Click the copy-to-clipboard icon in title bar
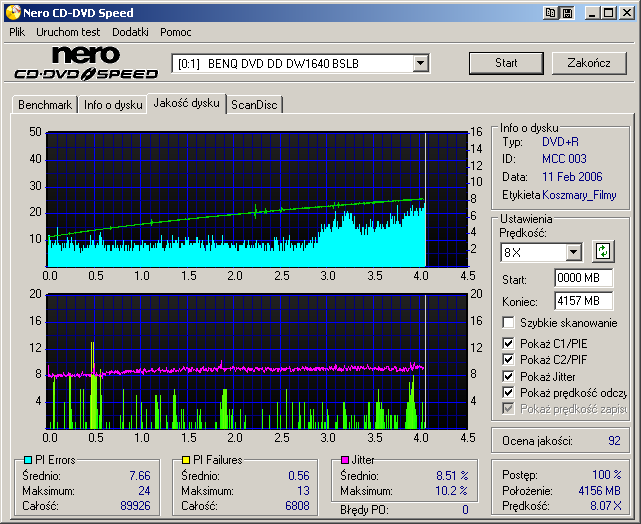 (x=551, y=13)
